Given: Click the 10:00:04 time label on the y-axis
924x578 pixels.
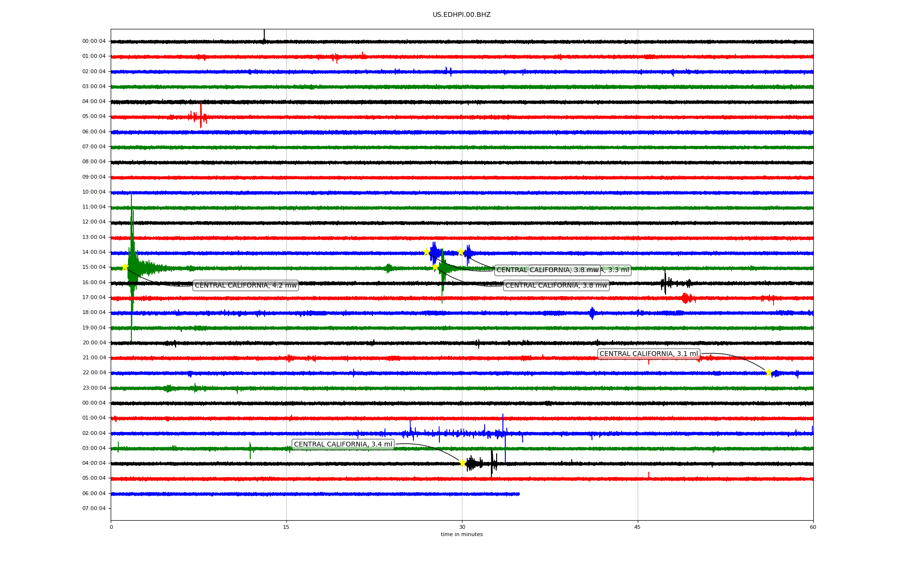Looking at the screenshot, I should coord(94,192).
